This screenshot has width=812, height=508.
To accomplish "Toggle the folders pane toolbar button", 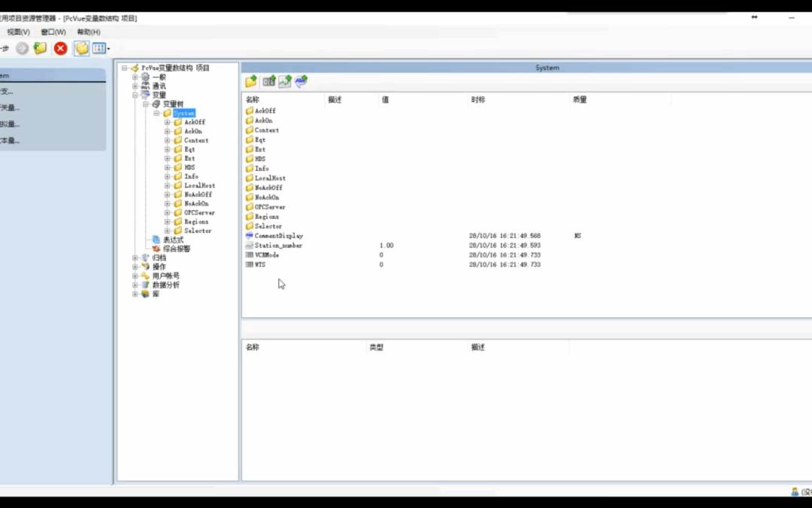I will point(81,48).
